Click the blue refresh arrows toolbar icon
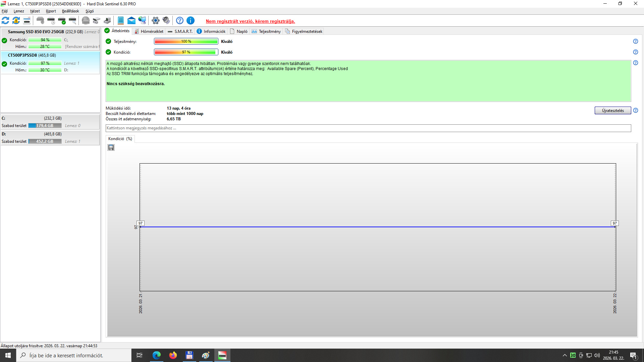 (x=5, y=21)
